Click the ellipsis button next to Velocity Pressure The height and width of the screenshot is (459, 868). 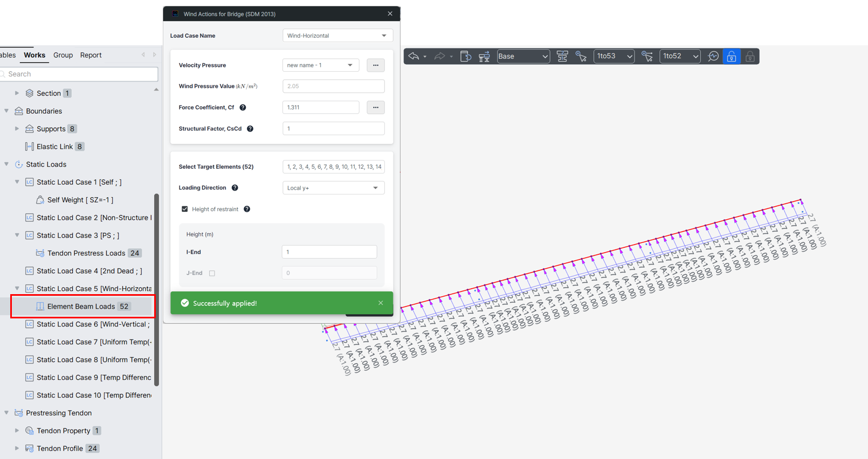click(376, 65)
